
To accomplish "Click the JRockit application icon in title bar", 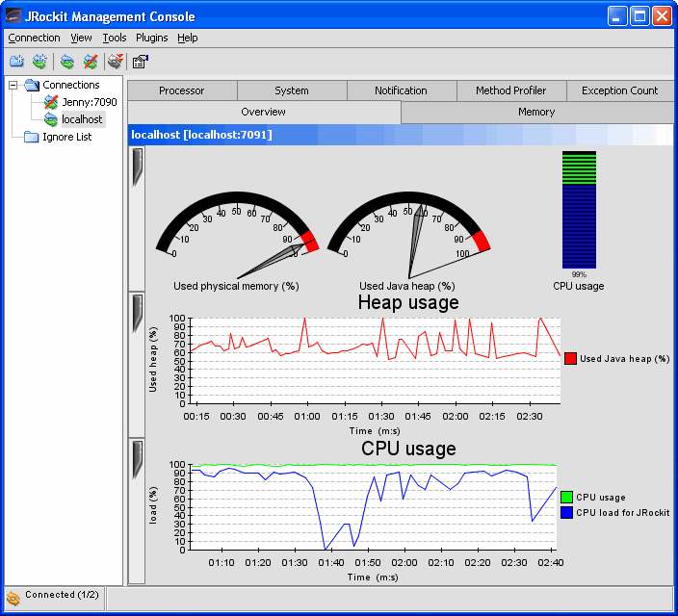I will point(13,16).
